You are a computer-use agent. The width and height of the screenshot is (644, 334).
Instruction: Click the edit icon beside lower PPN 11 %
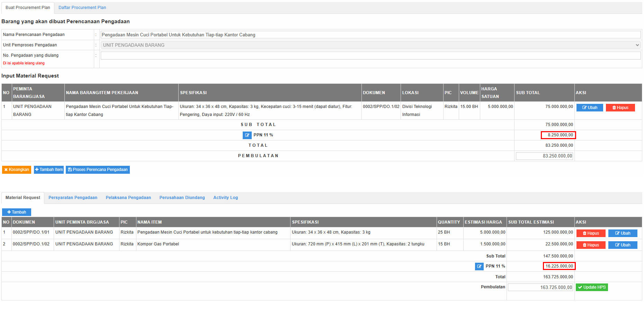tap(479, 267)
